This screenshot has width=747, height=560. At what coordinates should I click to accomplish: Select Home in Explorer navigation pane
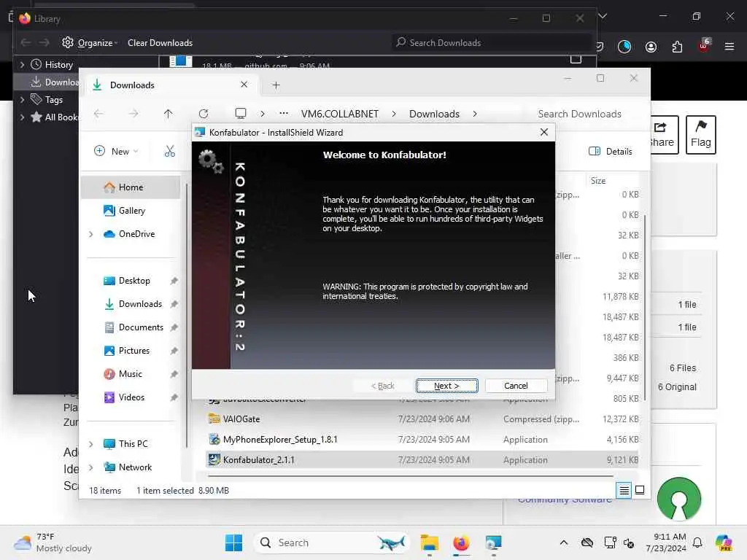tap(131, 187)
